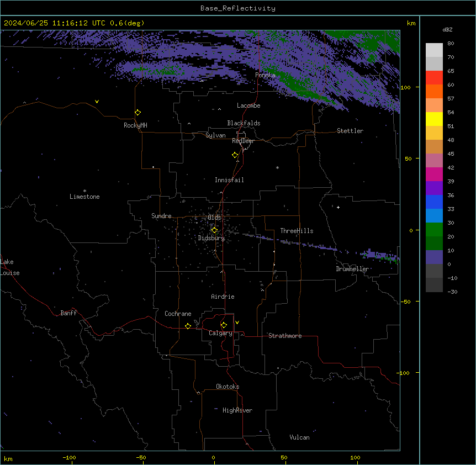Select the bright green swatch between 30 and 20 dBZ
476x465 pixels.
(x=434, y=230)
